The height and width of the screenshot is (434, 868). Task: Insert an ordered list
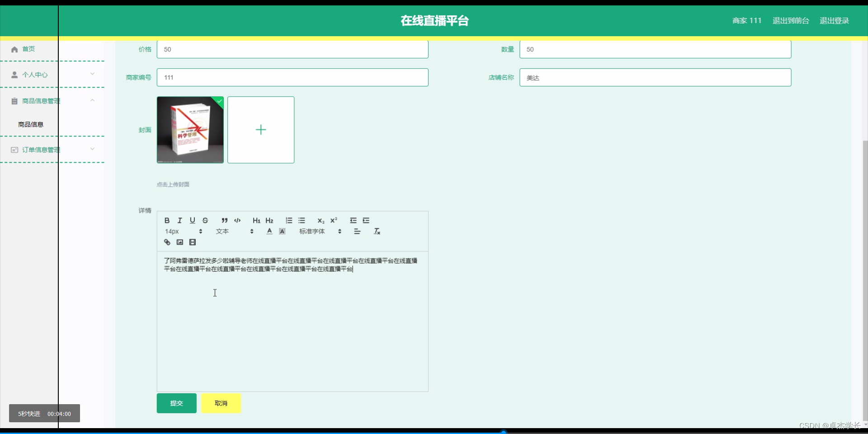tap(288, 221)
